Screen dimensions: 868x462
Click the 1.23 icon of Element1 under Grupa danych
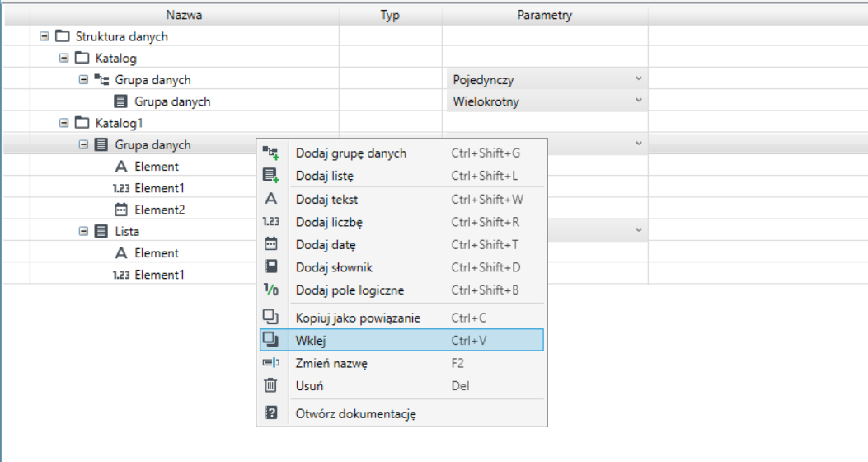tap(121, 188)
